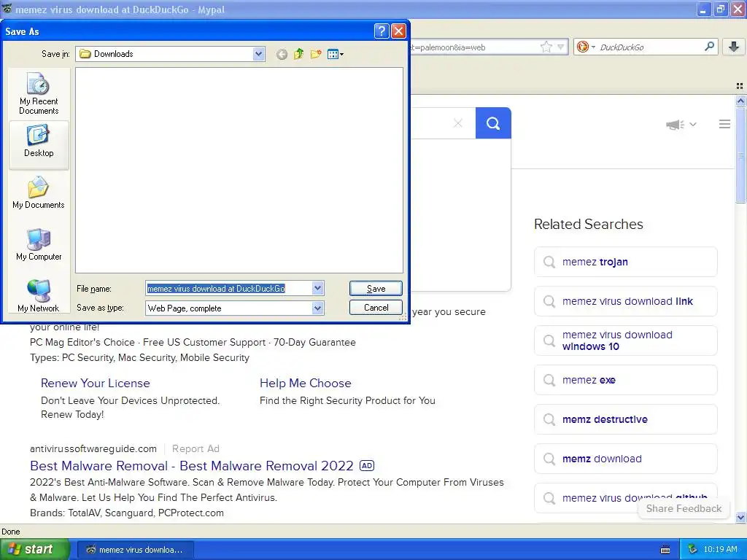Select related search memz destructive

pos(625,419)
